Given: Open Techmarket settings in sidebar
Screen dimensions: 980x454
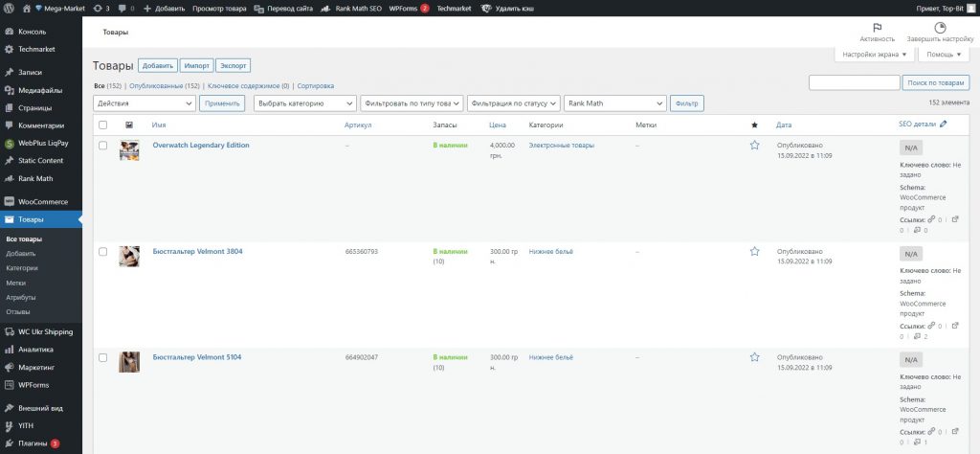Looking at the screenshot, I should [41, 49].
